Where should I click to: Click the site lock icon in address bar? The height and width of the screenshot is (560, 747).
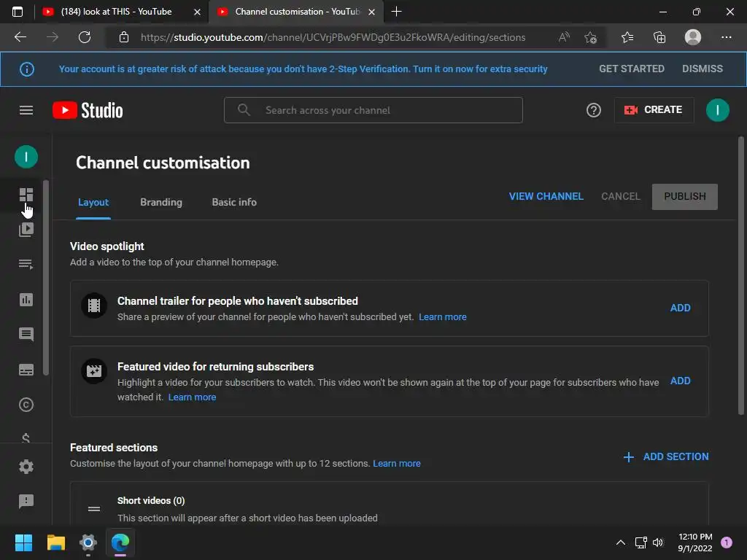coord(124,37)
